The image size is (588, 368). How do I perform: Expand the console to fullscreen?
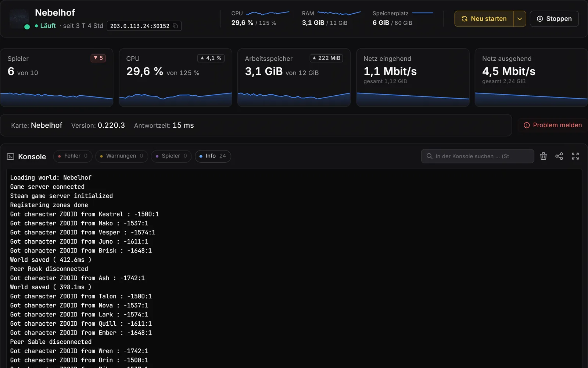(x=575, y=156)
